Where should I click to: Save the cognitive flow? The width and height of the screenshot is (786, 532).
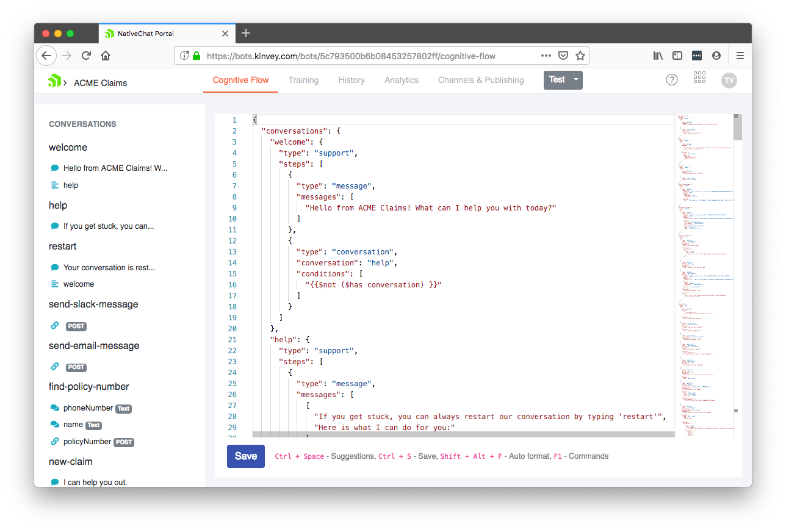[246, 456]
